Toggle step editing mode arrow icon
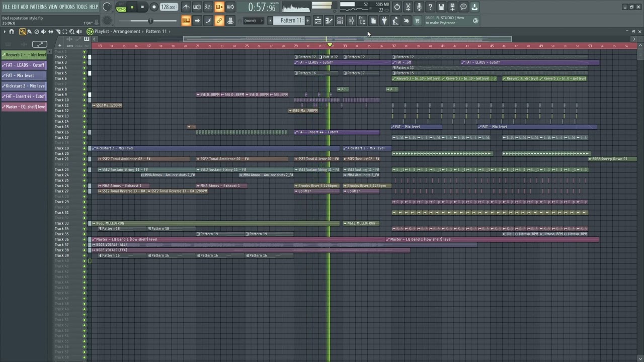Screen dimensions: 644x362 click(197, 21)
